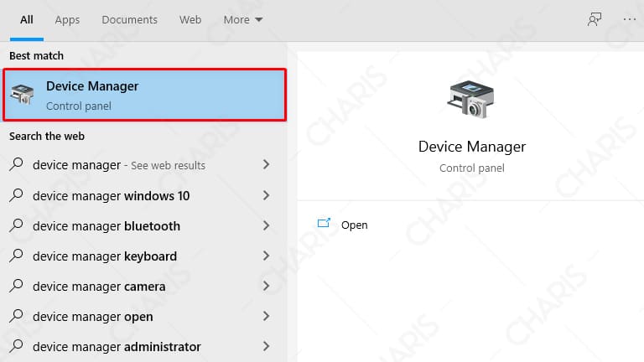Image resolution: width=644 pixels, height=362 pixels.
Task: Switch to the Web tab
Action: click(x=190, y=20)
